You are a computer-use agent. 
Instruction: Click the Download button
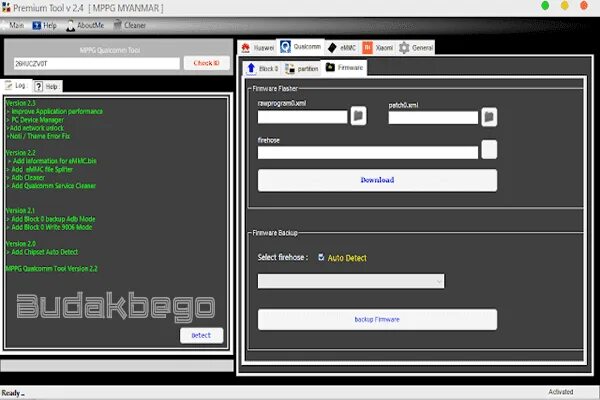coord(377,180)
